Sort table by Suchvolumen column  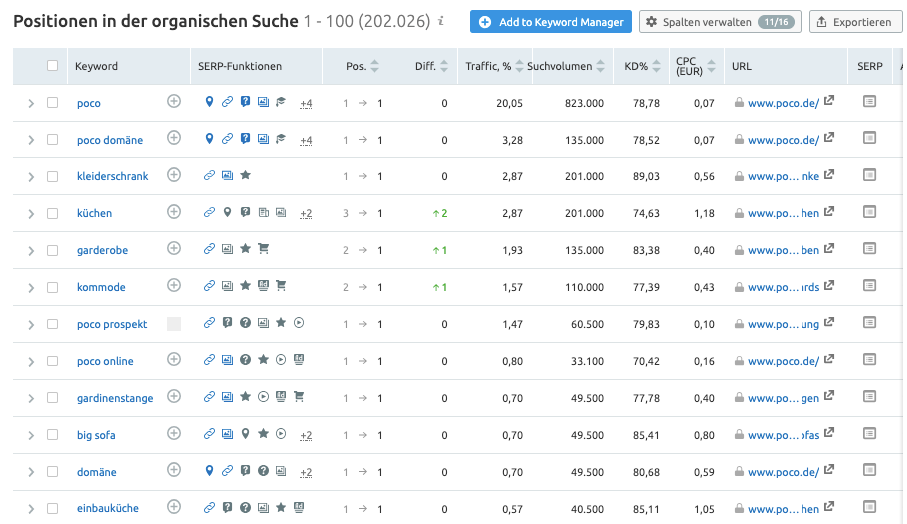[x=600, y=66]
